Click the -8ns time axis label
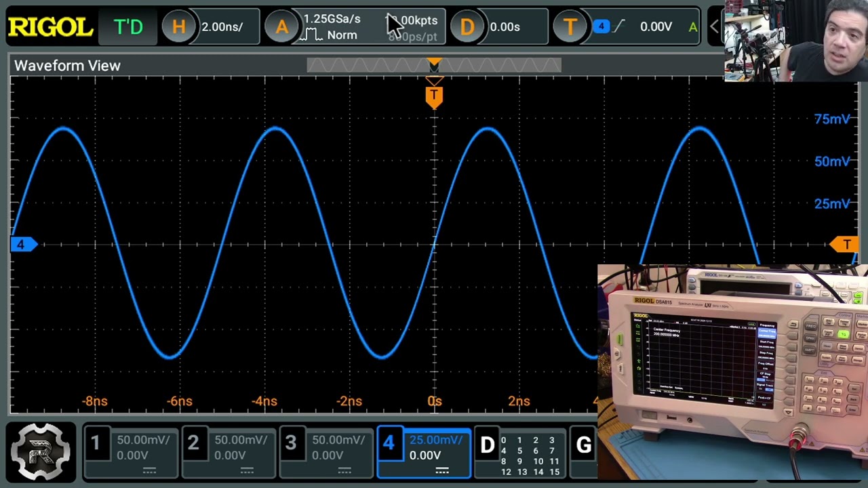 click(x=95, y=401)
